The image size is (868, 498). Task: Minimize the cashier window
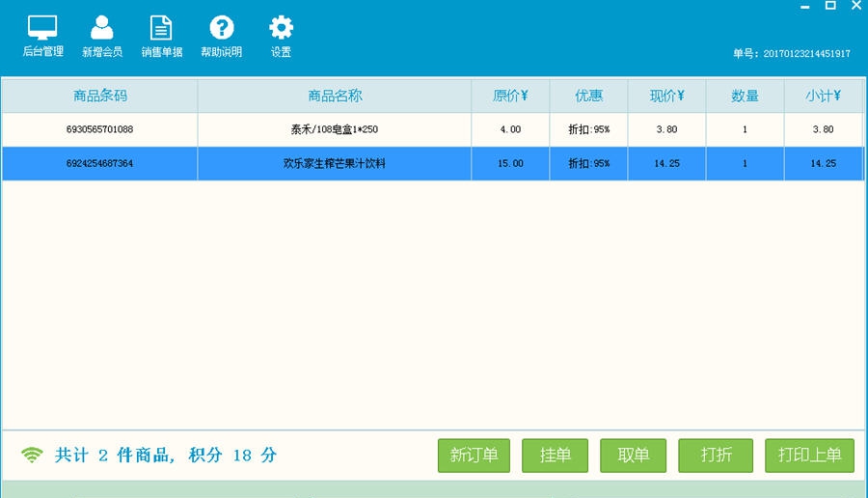coord(805,6)
